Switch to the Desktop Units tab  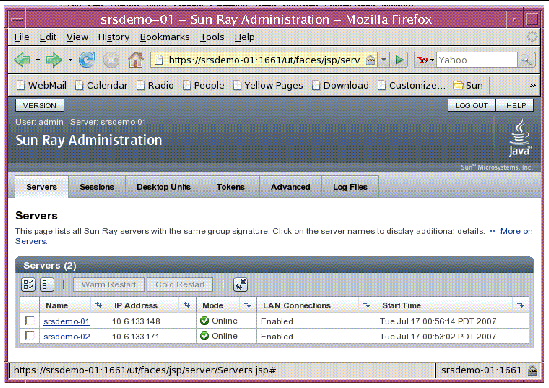(x=164, y=187)
